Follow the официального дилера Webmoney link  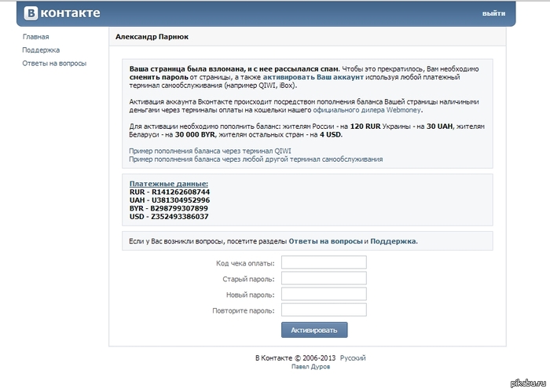(367, 110)
